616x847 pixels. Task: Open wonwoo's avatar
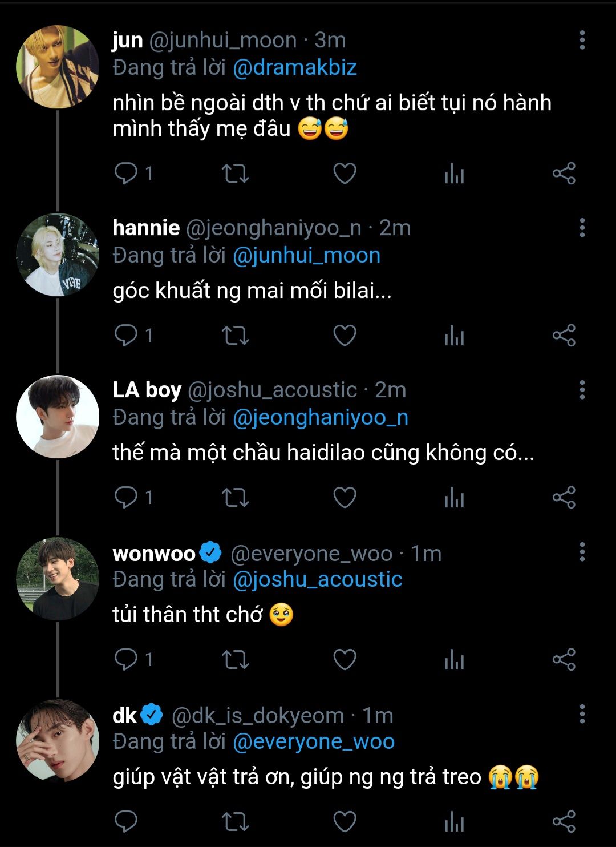tap(57, 579)
